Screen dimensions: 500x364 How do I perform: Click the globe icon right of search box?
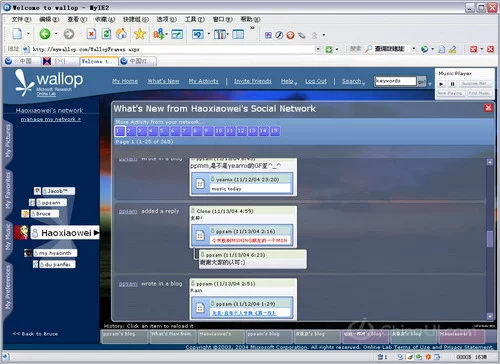(x=424, y=49)
